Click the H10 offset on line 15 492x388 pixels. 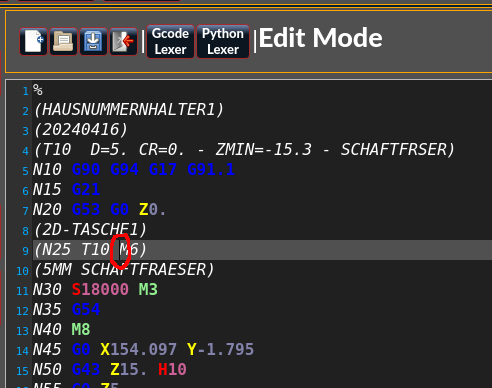(172, 370)
